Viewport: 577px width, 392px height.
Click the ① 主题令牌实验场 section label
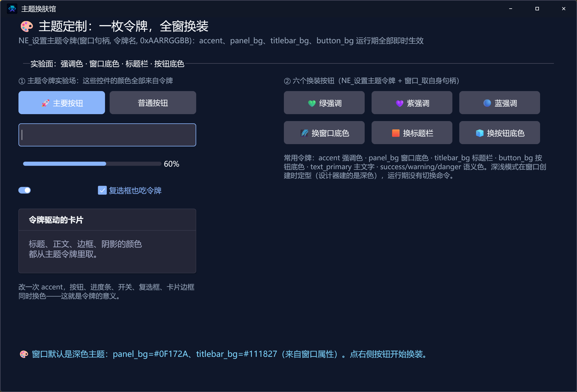point(96,81)
